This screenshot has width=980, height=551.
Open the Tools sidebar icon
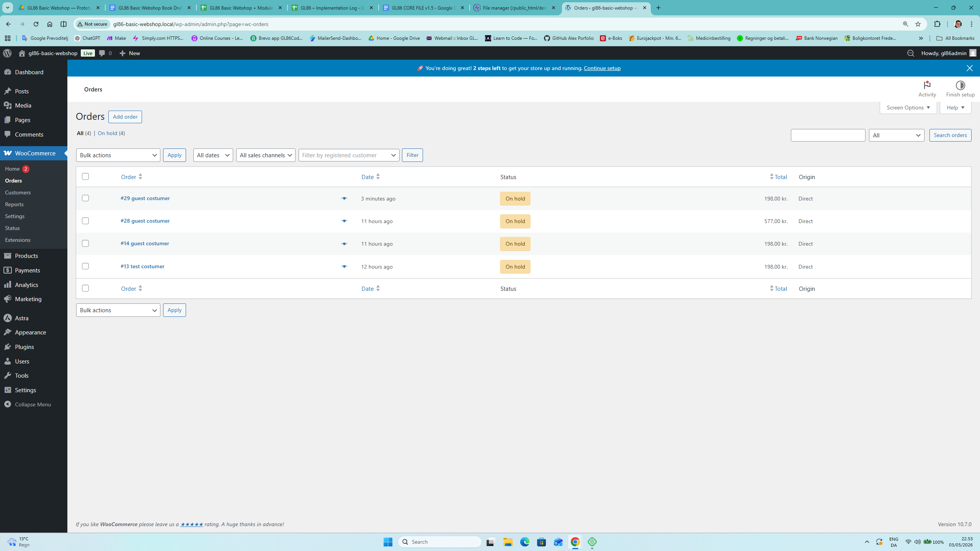8,375
